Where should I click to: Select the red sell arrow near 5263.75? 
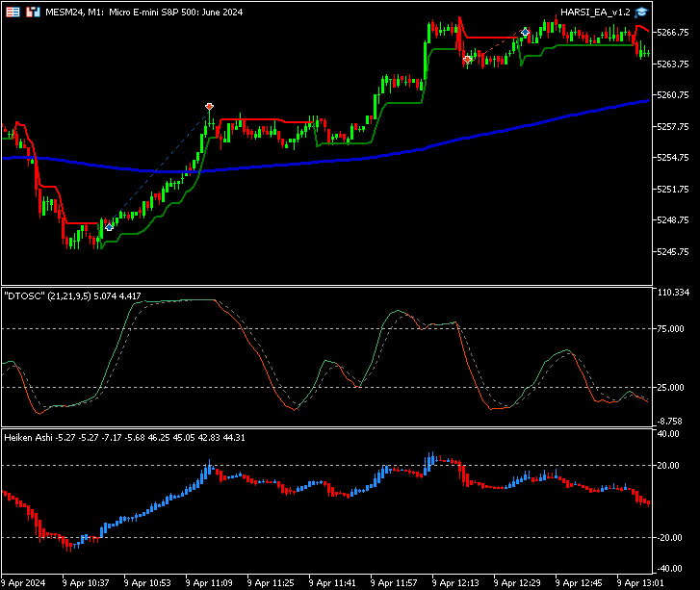pos(467,60)
